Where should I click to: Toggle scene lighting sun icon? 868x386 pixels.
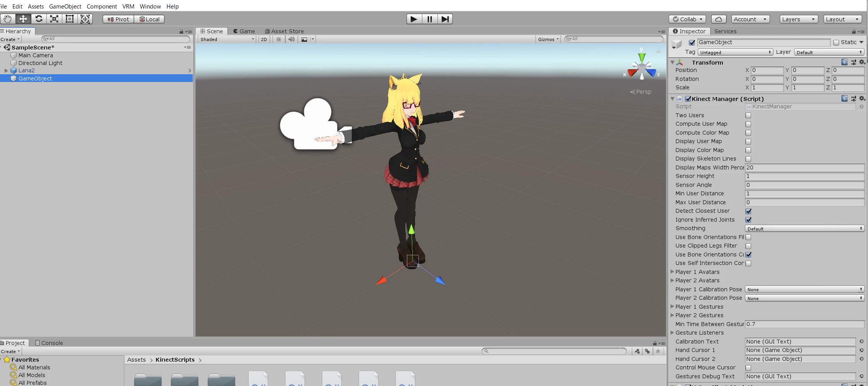click(279, 39)
